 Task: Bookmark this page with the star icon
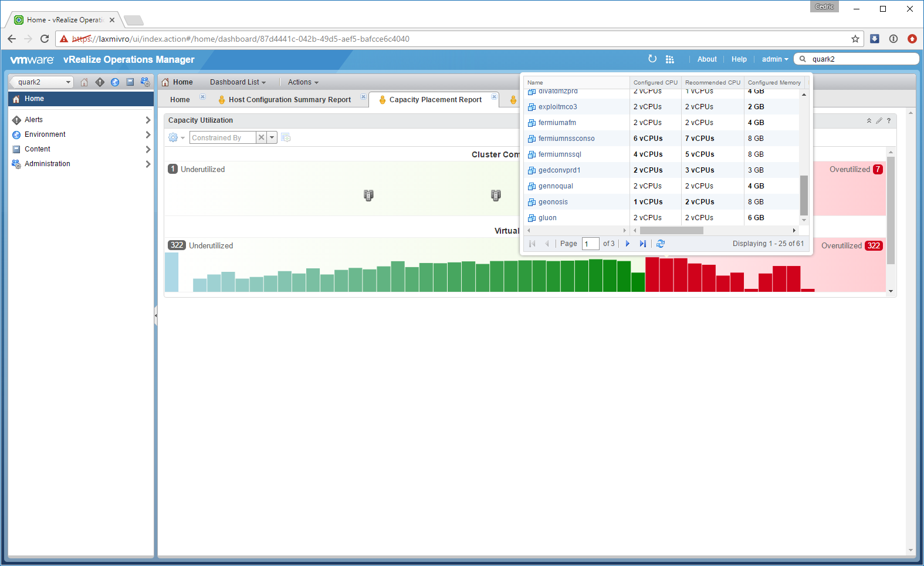click(855, 39)
